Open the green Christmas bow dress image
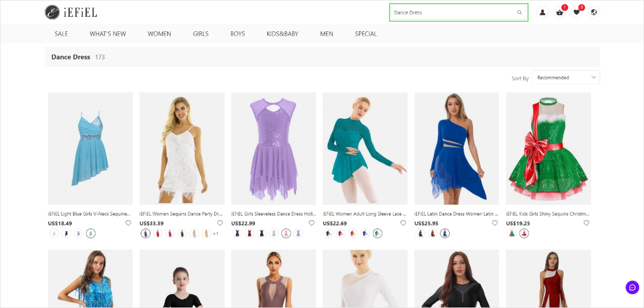 [548, 149]
